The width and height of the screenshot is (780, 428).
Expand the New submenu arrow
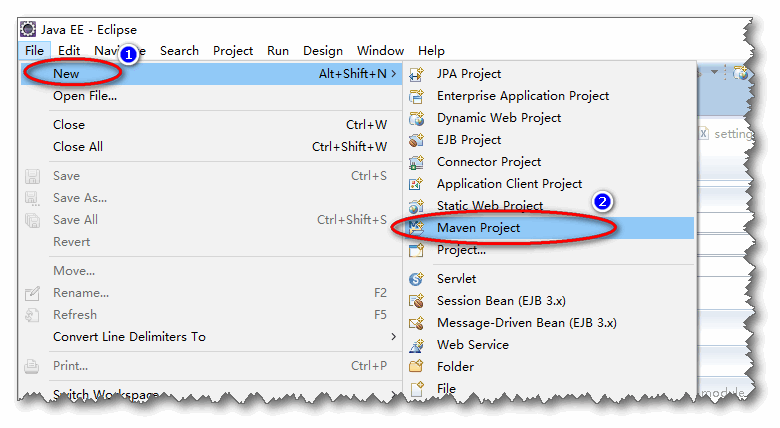point(393,74)
